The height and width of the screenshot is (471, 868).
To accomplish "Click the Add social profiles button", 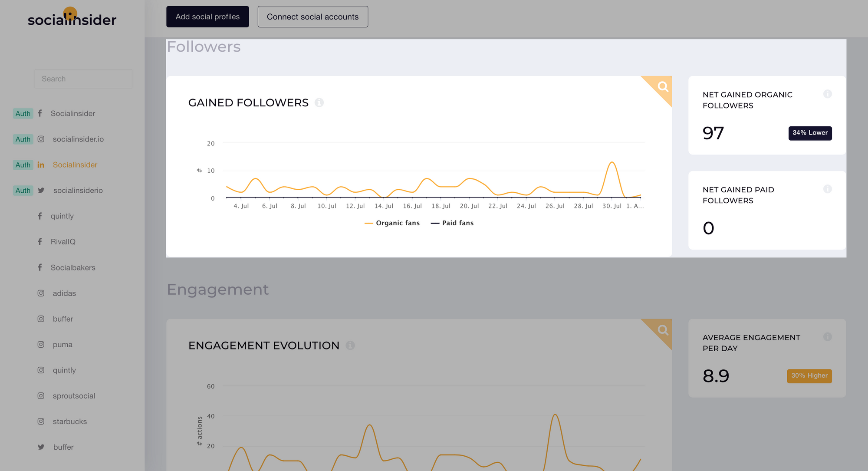I will pos(207,16).
